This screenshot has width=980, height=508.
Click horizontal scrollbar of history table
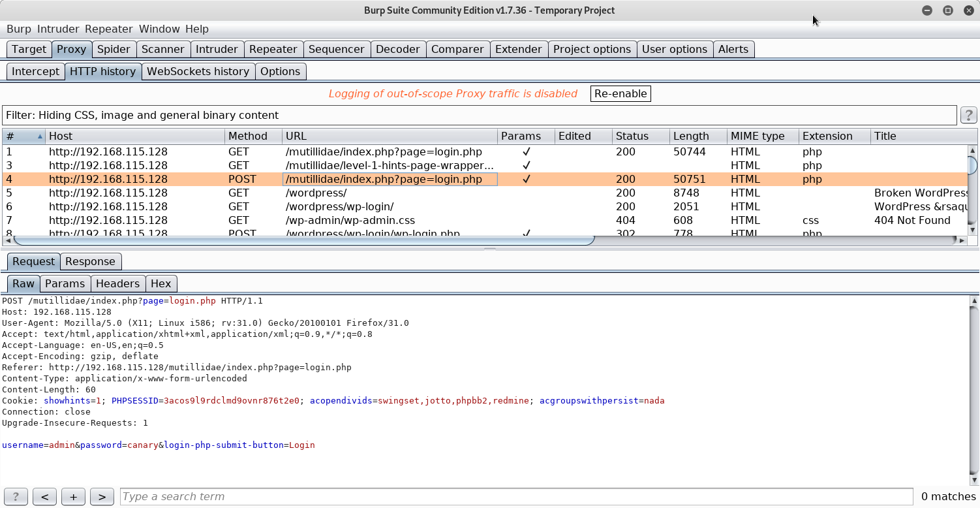pos(303,240)
